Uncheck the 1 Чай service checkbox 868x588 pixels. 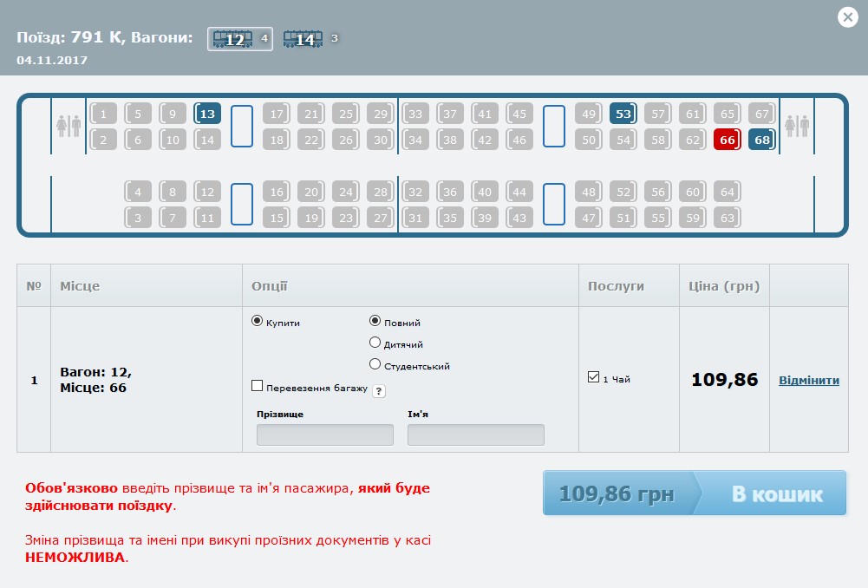coord(593,377)
